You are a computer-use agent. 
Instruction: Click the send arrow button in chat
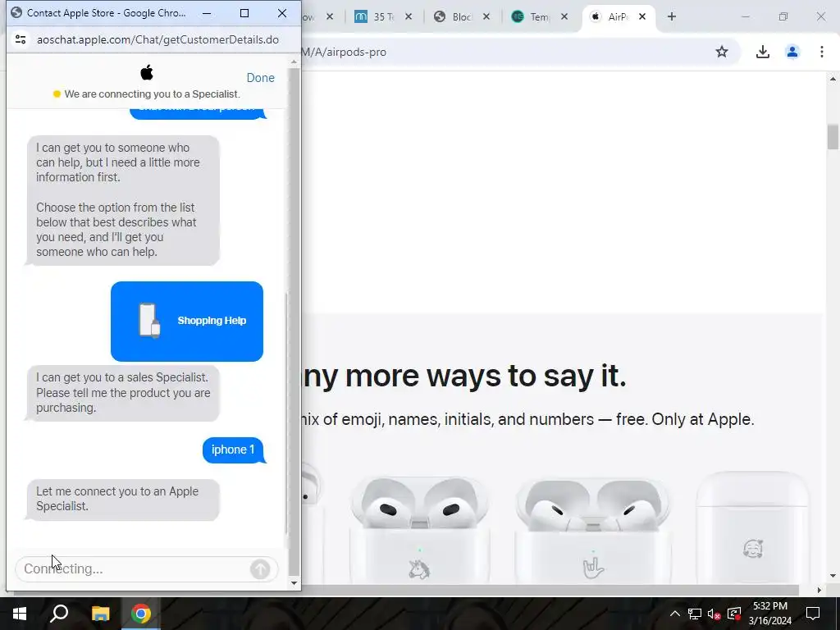(260, 569)
